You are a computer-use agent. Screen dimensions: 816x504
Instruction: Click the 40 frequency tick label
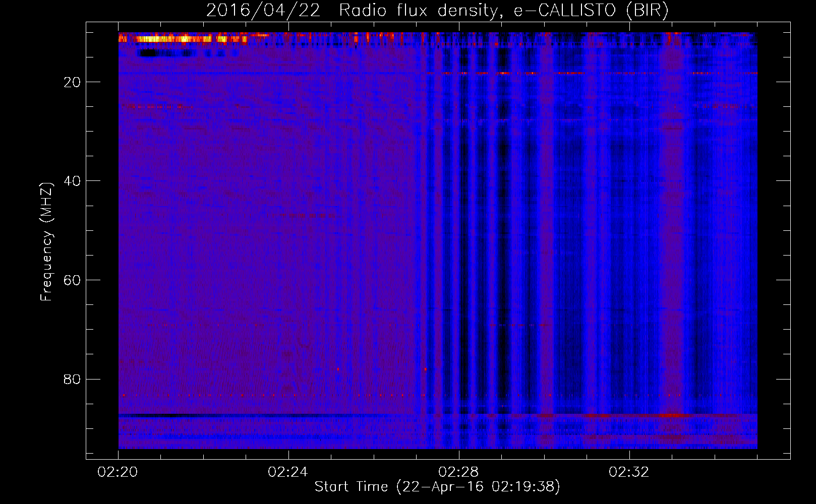click(x=72, y=181)
